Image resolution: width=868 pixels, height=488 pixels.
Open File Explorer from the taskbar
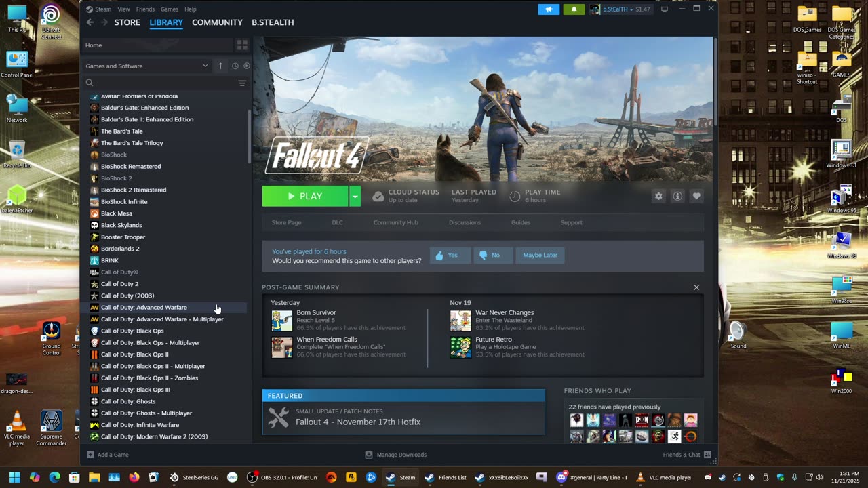(x=94, y=477)
